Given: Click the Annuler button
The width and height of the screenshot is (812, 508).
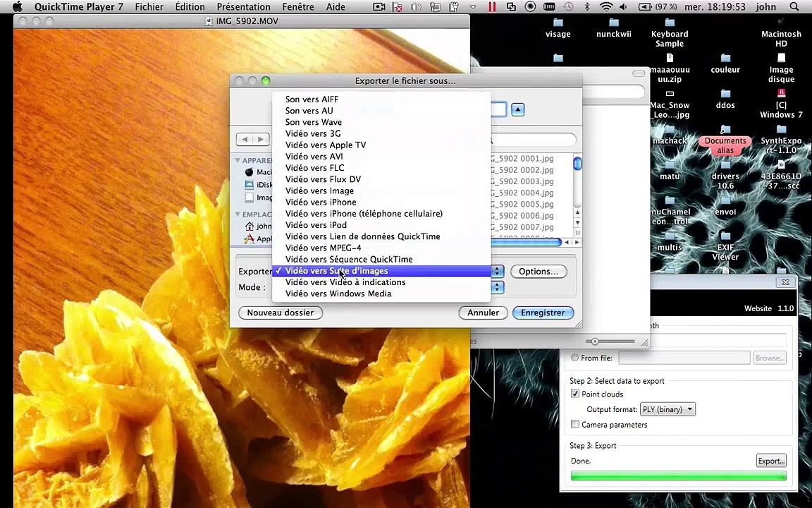Looking at the screenshot, I should tap(483, 313).
